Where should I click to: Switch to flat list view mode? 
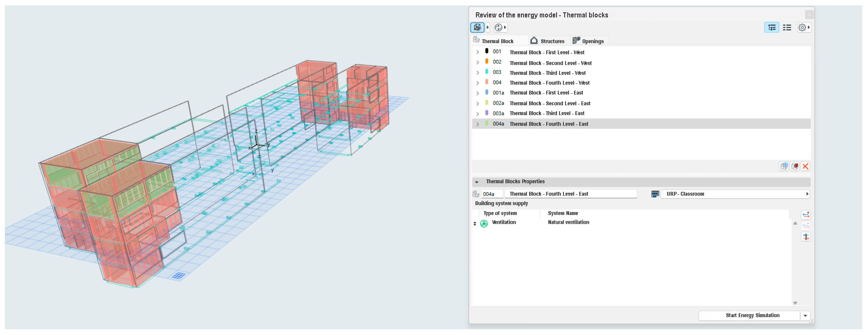coord(787,27)
